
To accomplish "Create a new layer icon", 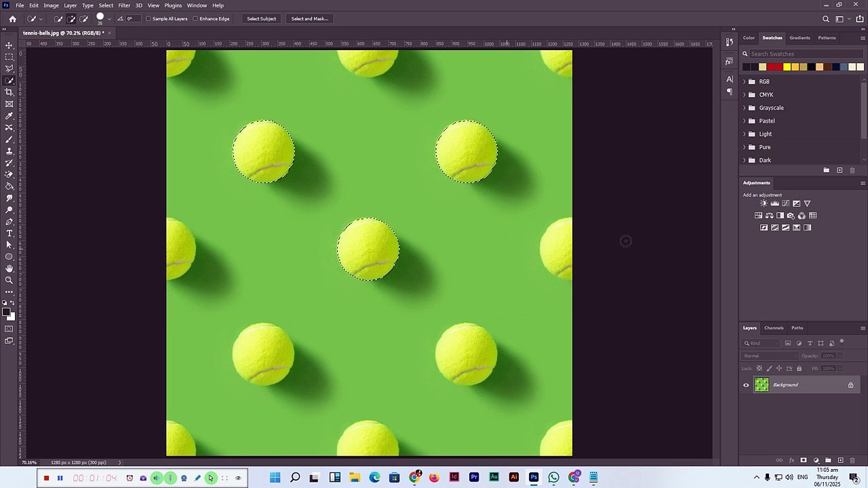I will pyautogui.click(x=840, y=460).
